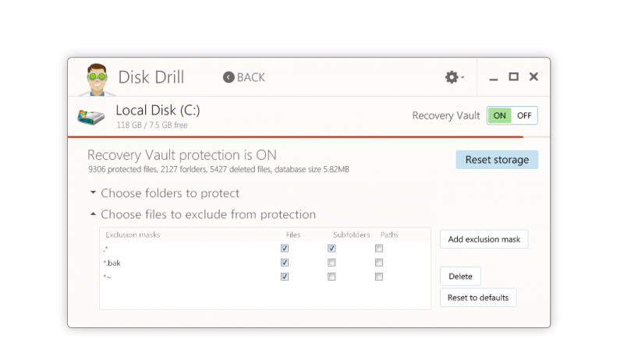Click the Reset storage button

pos(497,160)
